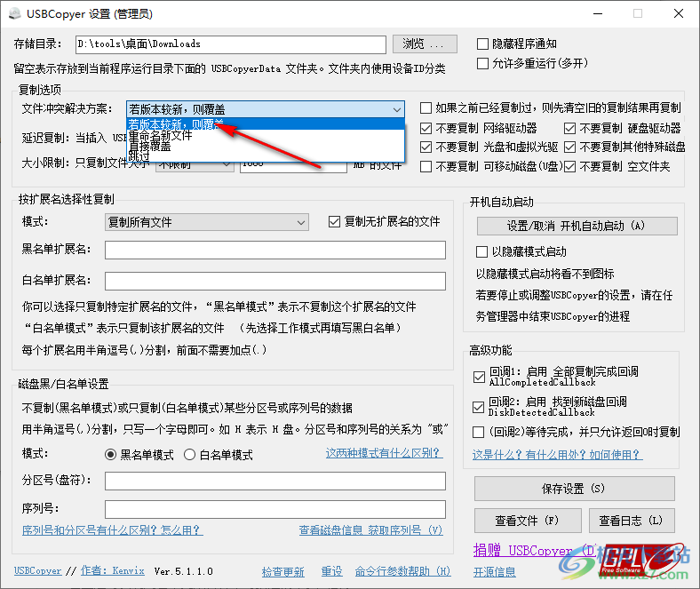Open the author Kenvix (作者) link

point(113,571)
